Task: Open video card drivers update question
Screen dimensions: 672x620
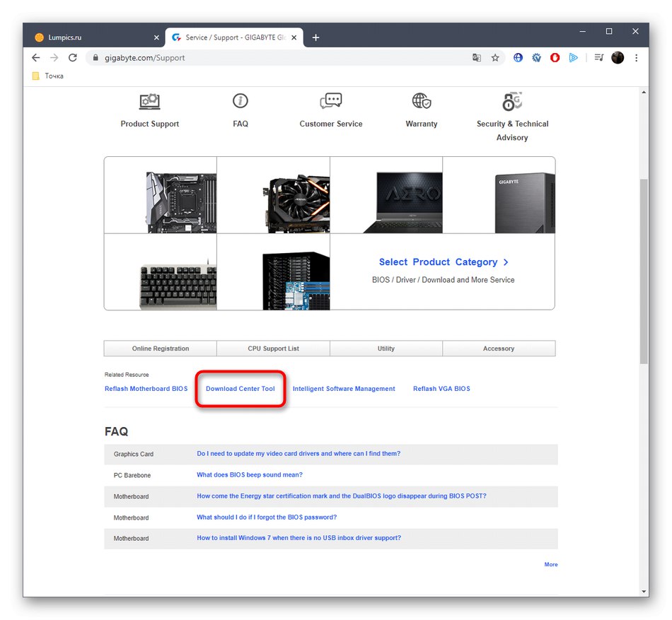Action: click(x=299, y=453)
